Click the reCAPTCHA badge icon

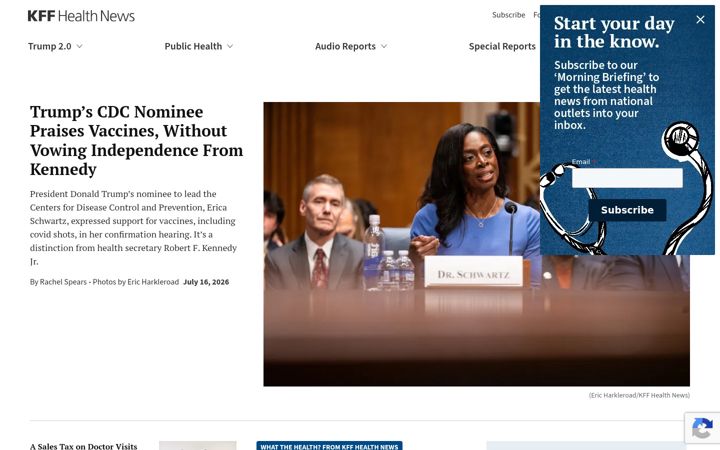(x=702, y=428)
